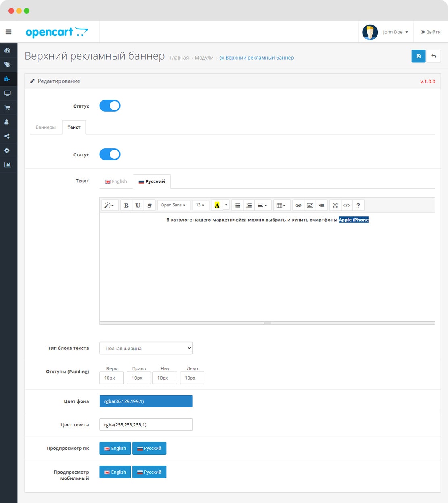Click John Doe avatar picture
Viewport: 448px width, 503px height.
coord(370,32)
